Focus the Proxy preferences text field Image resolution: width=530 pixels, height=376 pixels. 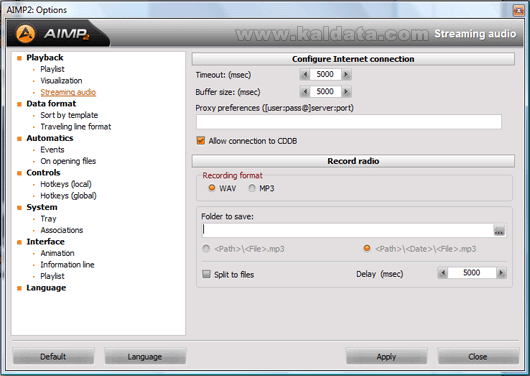[349, 122]
